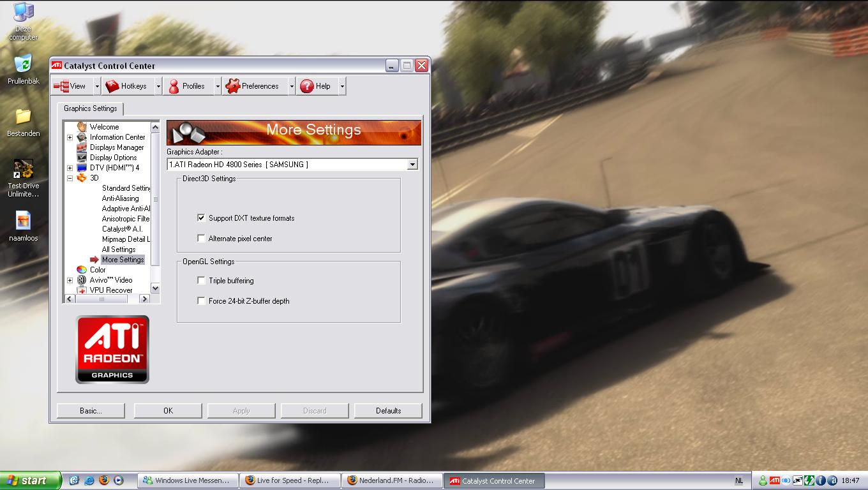
Task: Select the Avivo Video film reel icon
Action: [x=82, y=280]
